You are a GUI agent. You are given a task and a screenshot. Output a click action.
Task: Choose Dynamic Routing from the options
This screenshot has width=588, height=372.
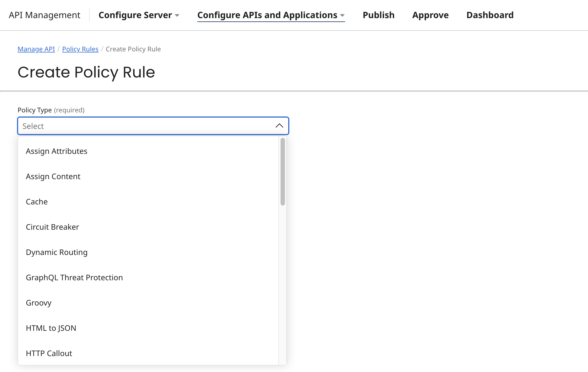(x=57, y=252)
